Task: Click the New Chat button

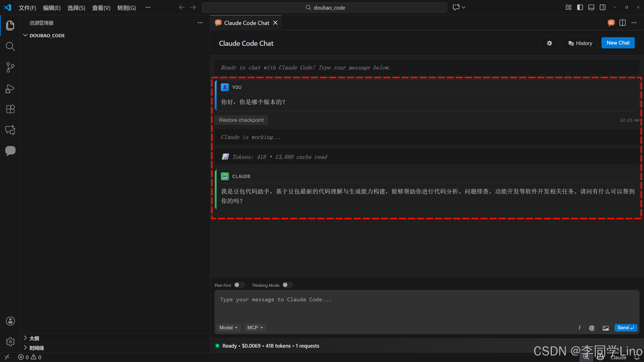Action: [x=618, y=43]
